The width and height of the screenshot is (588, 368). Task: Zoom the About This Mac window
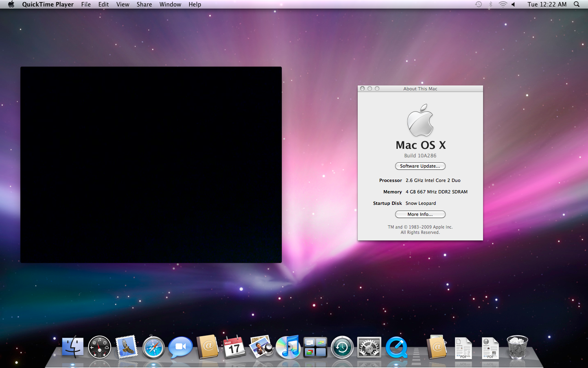(377, 89)
